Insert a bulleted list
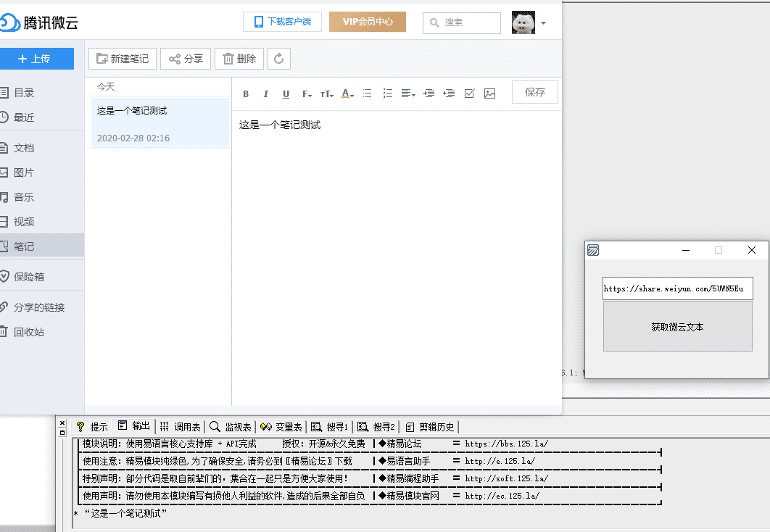770x532 pixels. point(368,93)
